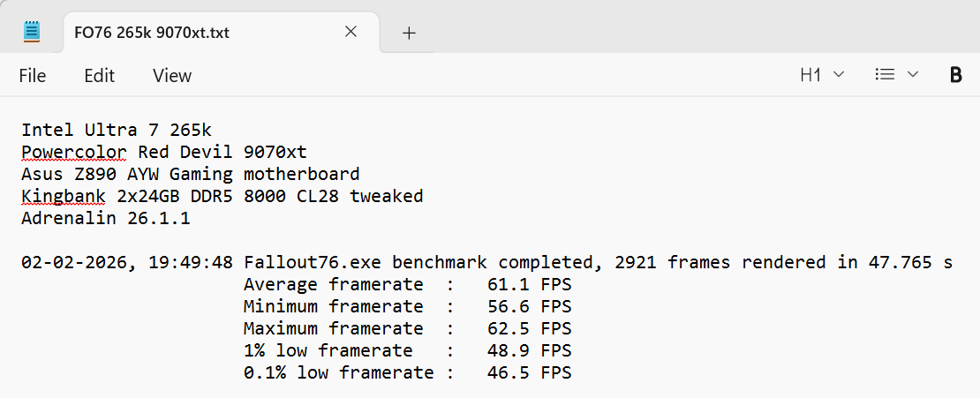Viewport: 980px width, 398px height.
Task: Close the FO76 265k 9070xt.txt tab
Action: coord(351,32)
